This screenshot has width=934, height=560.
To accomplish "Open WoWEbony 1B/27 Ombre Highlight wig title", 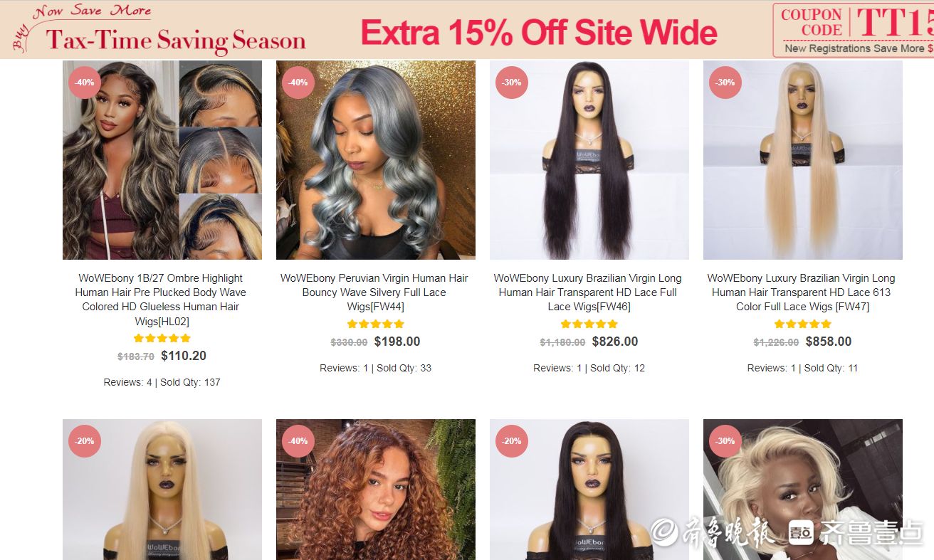I will coord(161,300).
